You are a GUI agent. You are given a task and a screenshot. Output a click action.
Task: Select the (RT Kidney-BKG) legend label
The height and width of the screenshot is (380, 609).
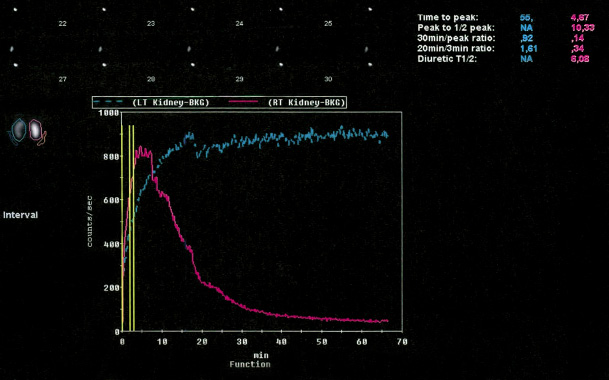pos(306,102)
